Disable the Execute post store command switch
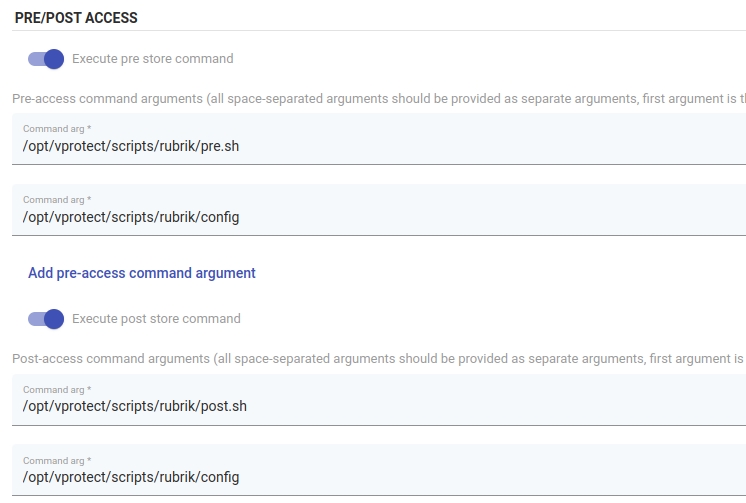Viewport: 746px width, 503px height. coord(46,319)
